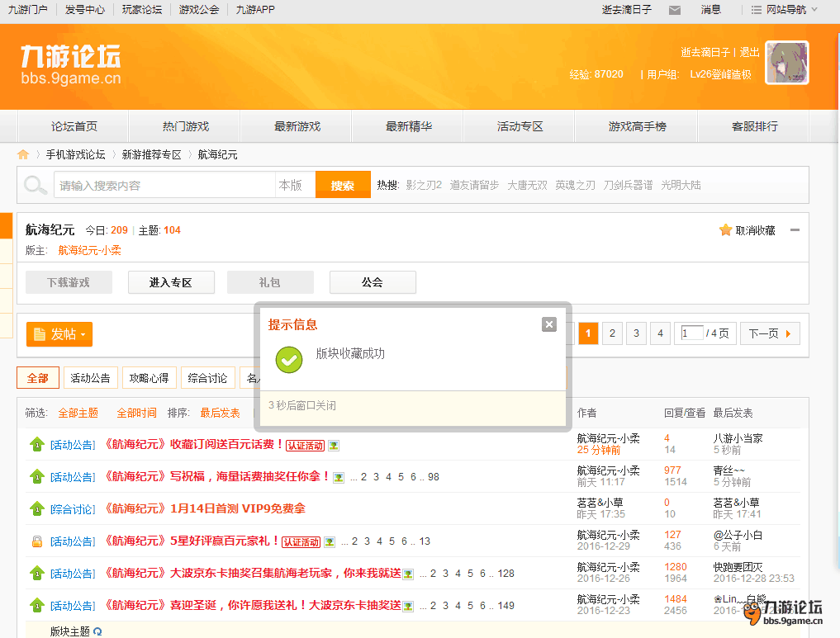Click the 九游论坛 logo
Screen dimensions: 840x638
71,64
